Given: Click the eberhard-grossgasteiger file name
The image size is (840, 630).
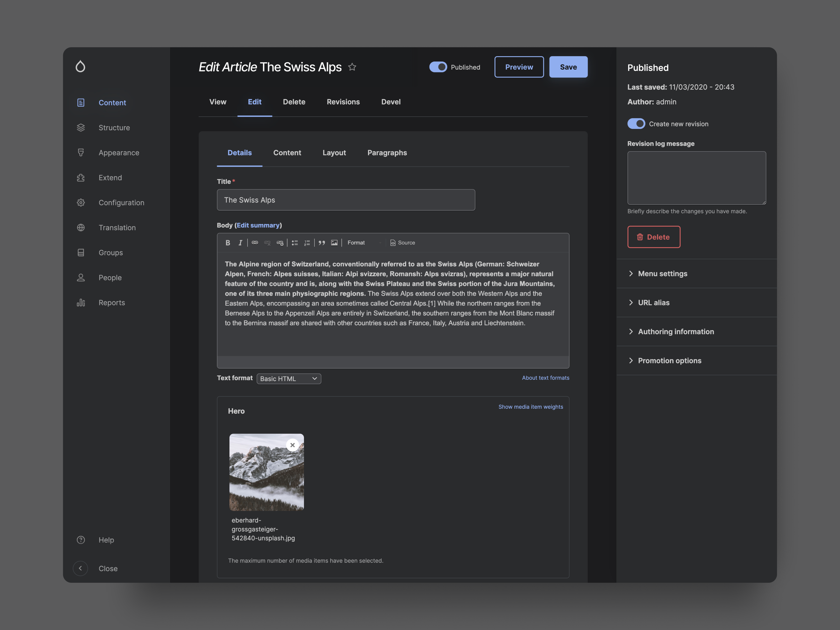Looking at the screenshot, I should (x=263, y=529).
